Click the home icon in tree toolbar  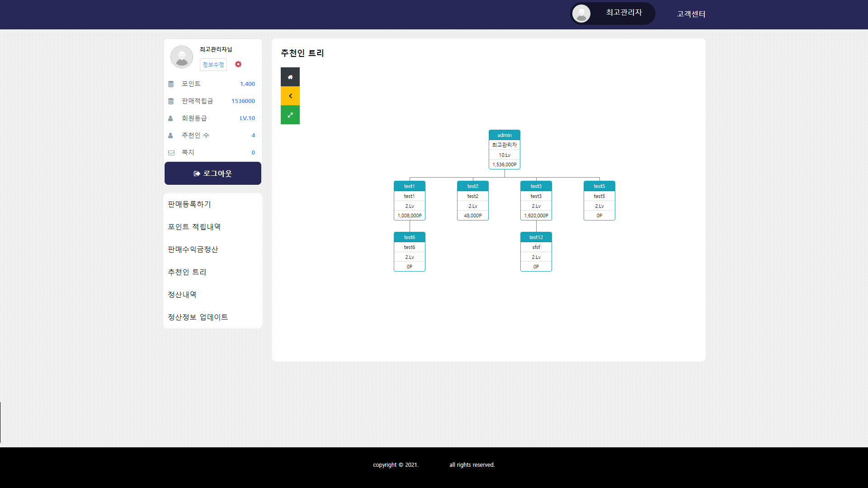(290, 77)
